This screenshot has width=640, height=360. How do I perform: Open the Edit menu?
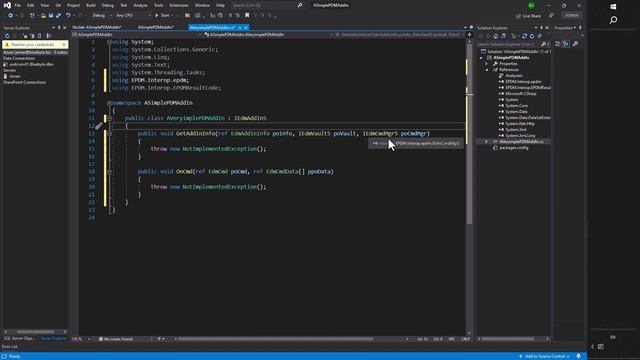coord(31,5)
